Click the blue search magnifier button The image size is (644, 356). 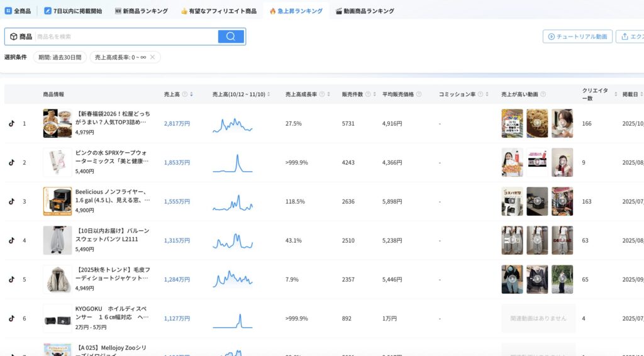coord(231,36)
